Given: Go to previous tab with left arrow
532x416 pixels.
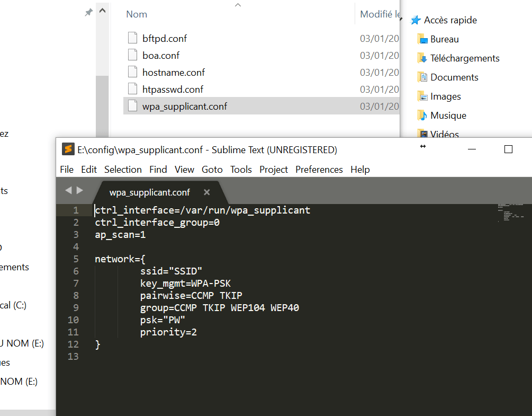Looking at the screenshot, I should pyautogui.click(x=68, y=190).
